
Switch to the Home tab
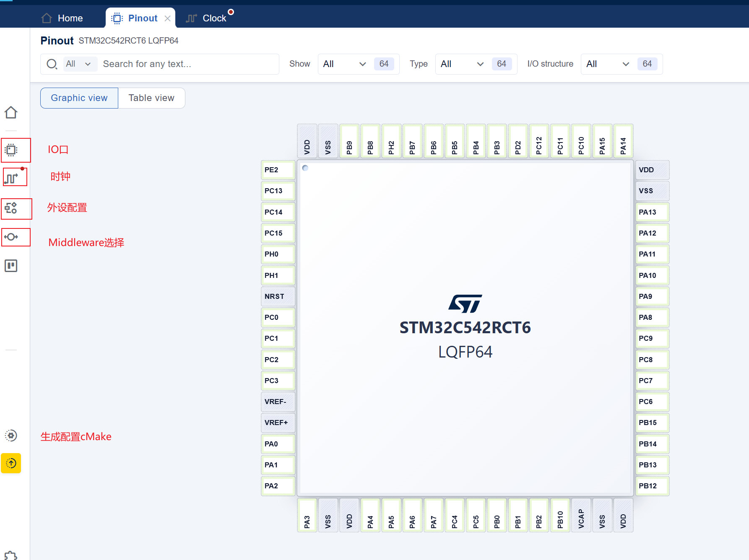coord(62,18)
